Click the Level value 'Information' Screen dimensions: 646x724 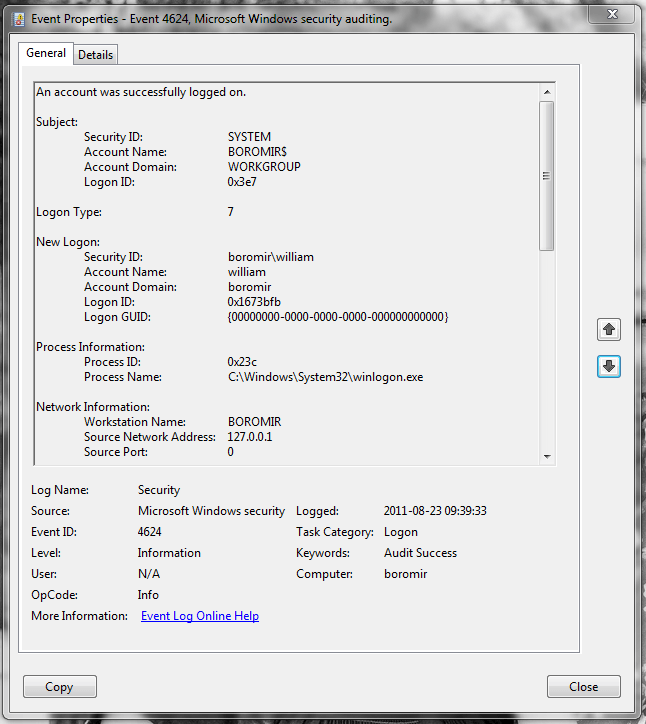169,553
